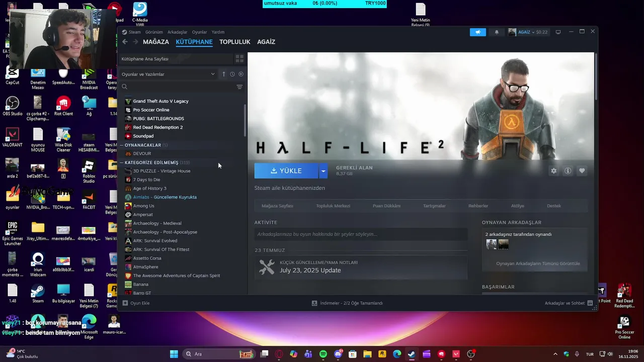This screenshot has height=362, width=644.
Task: Select PUBG: BATTLEGROUNDS
Action: point(158,119)
